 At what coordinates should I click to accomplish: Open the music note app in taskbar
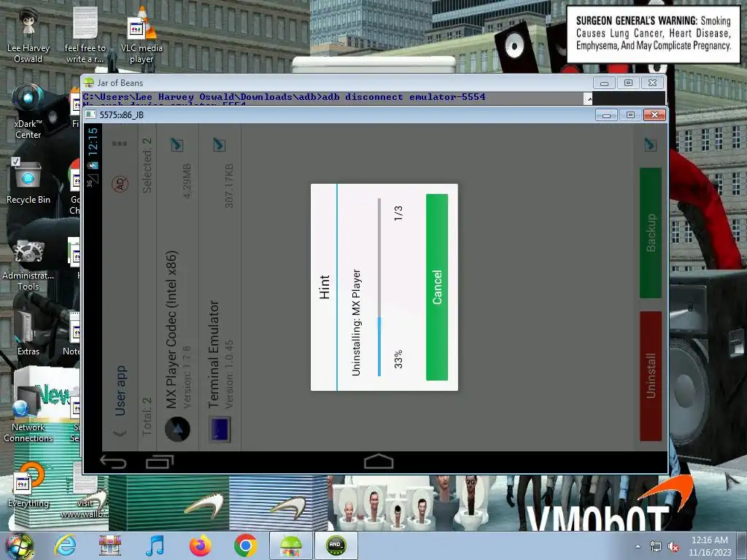point(155,545)
